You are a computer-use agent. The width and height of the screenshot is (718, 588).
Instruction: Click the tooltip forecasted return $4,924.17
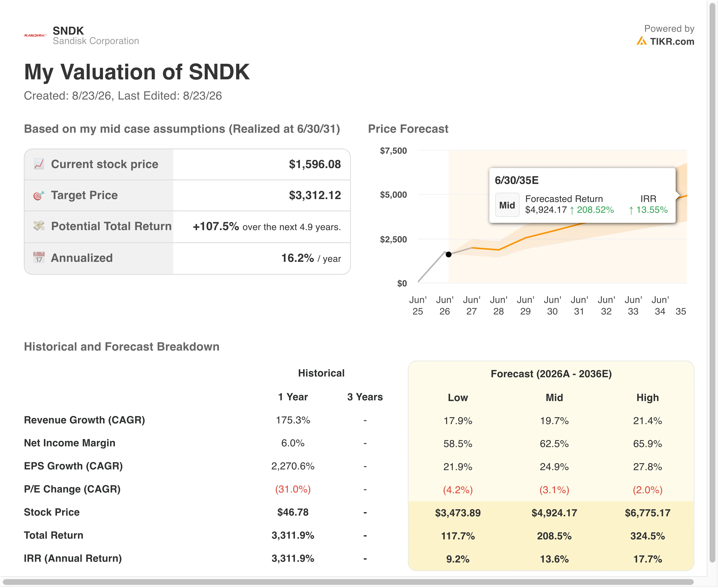pos(546,210)
